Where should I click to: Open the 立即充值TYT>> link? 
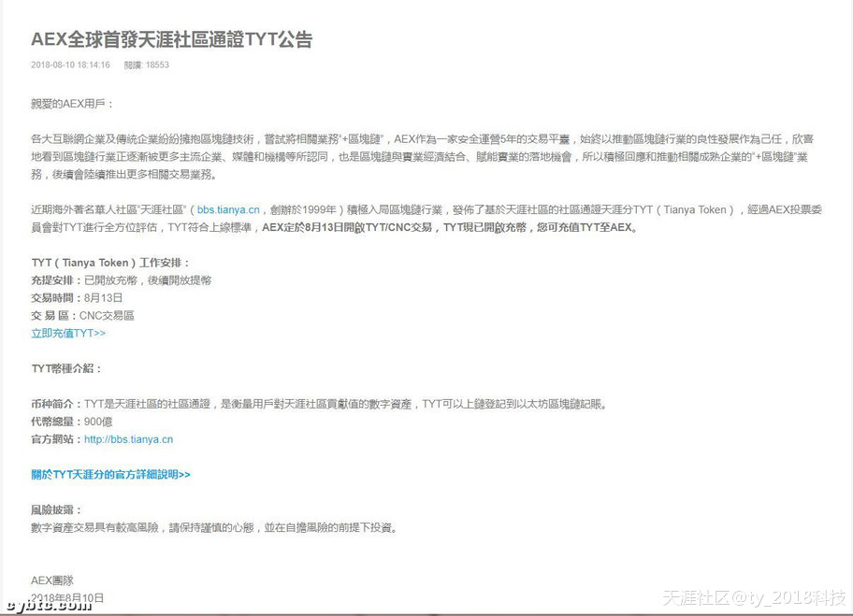(68, 333)
